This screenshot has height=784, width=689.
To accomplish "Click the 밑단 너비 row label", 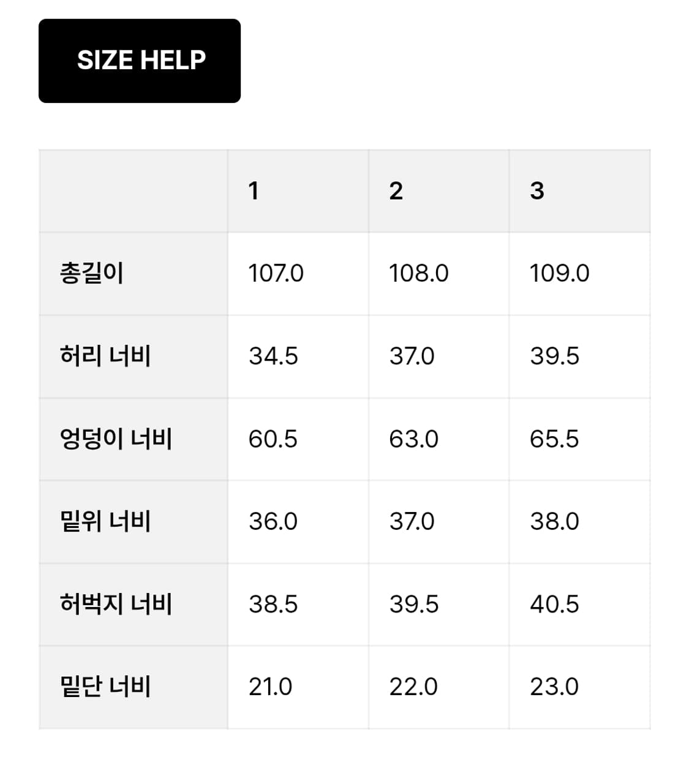I will [105, 687].
